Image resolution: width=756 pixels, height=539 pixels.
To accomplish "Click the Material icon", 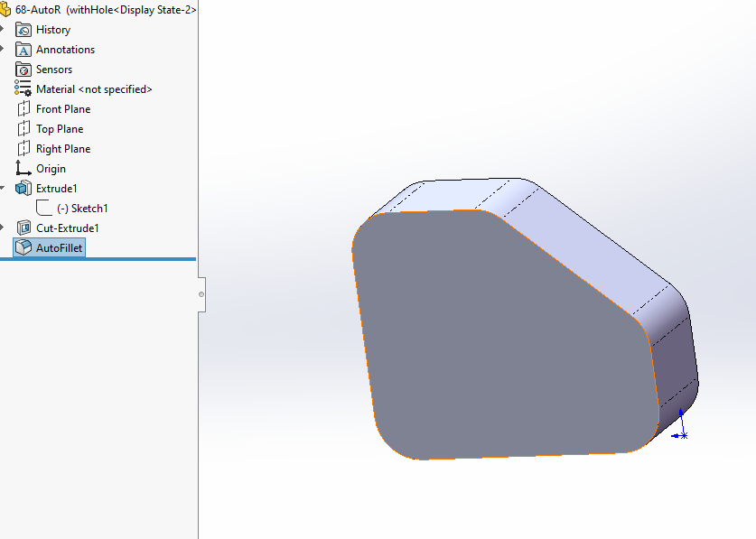I will tap(23, 88).
